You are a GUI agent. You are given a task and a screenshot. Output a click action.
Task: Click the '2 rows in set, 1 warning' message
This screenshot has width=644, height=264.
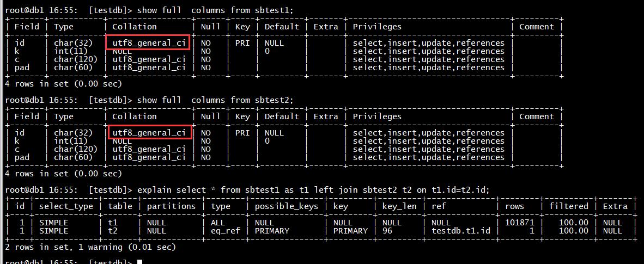[90, 247]
